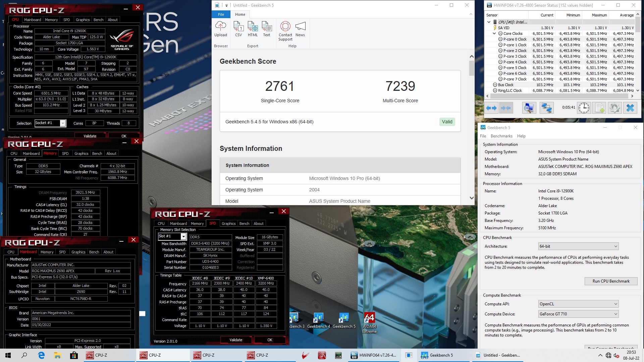This screenshot has height=362, width=644.
Task: Open File menu in Geekbench 5 window
Action: [483, 136]
